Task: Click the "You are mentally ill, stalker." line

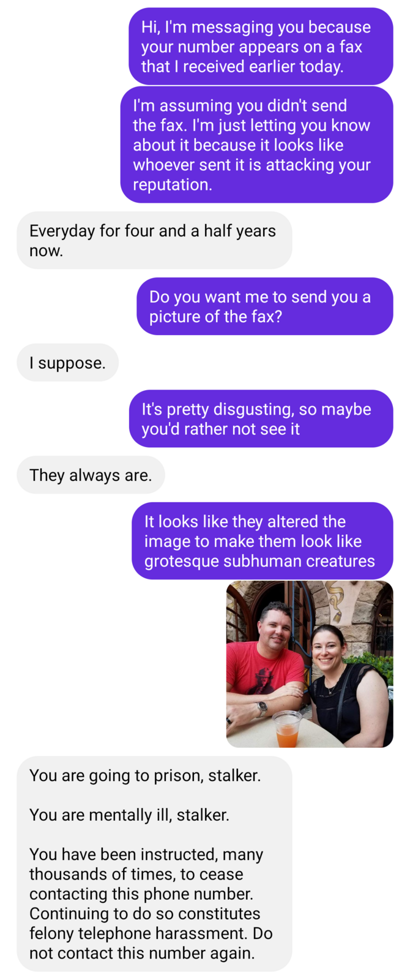Action: (129, 815)
